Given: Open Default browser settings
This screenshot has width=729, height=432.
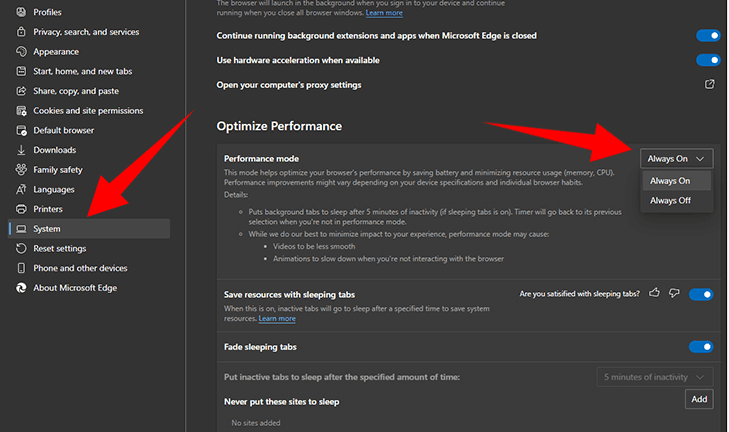Looking at the screenshot, I should [89, 130].
